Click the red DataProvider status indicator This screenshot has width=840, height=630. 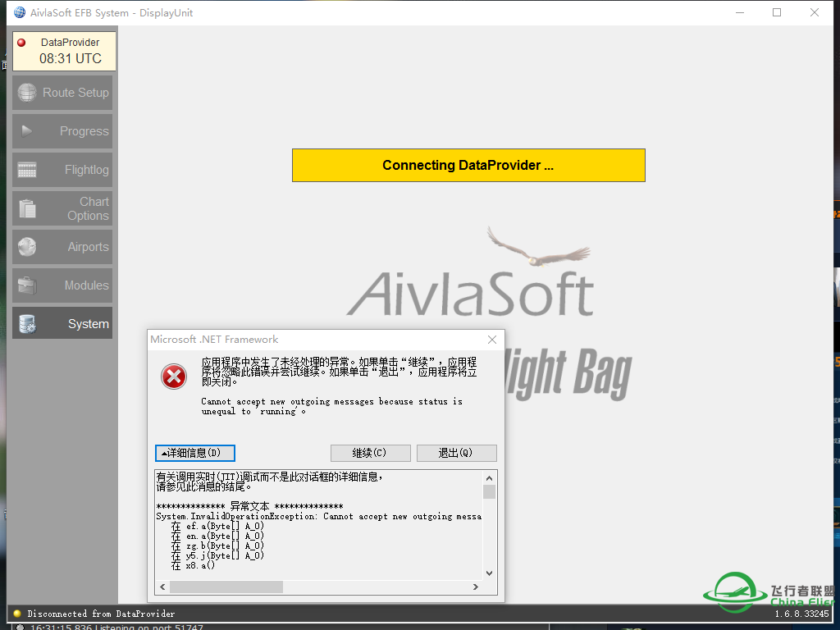click(21, 43)
